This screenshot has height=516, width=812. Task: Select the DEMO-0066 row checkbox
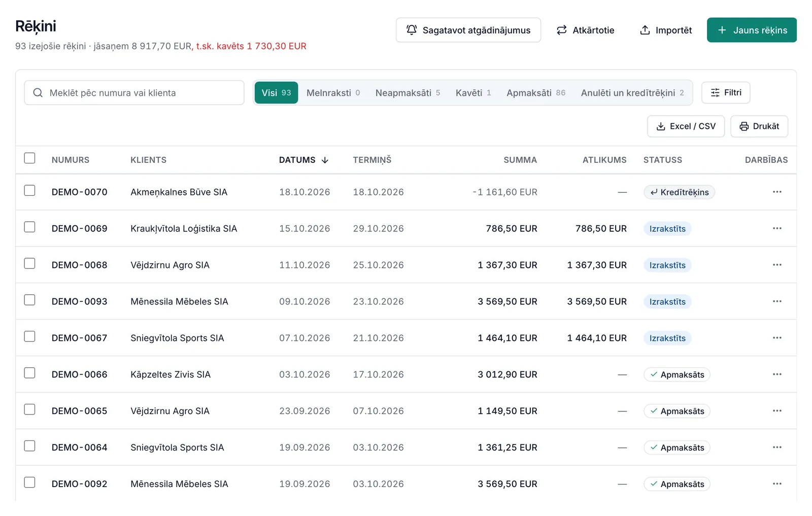(x=30, y=373)
